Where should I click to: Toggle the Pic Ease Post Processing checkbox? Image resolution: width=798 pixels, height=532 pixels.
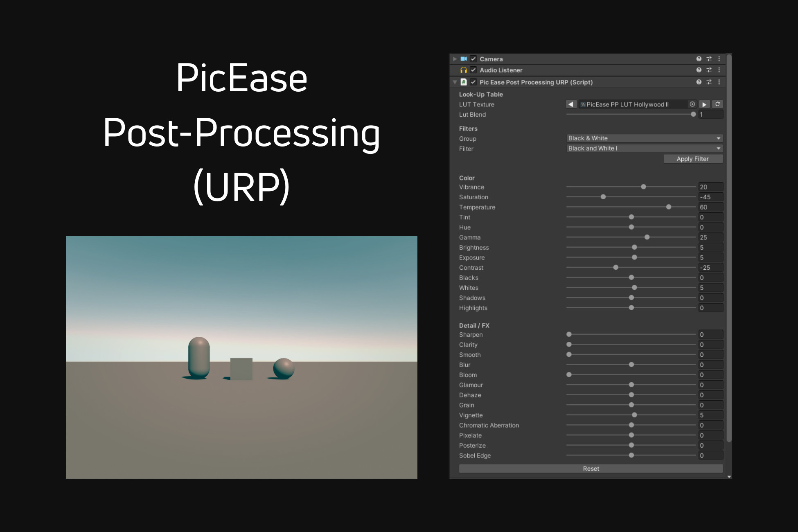pos(473,82)
